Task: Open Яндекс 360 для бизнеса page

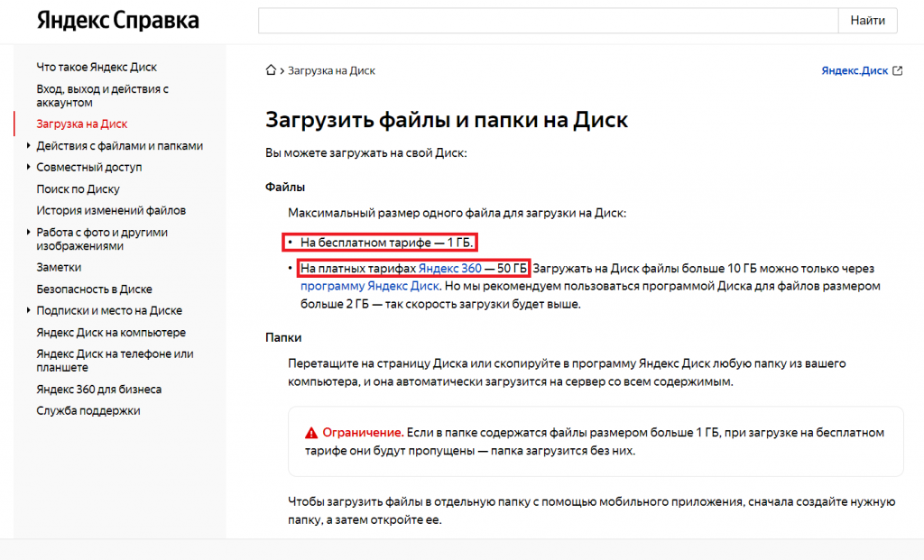Action: click(x=99, y=390)
